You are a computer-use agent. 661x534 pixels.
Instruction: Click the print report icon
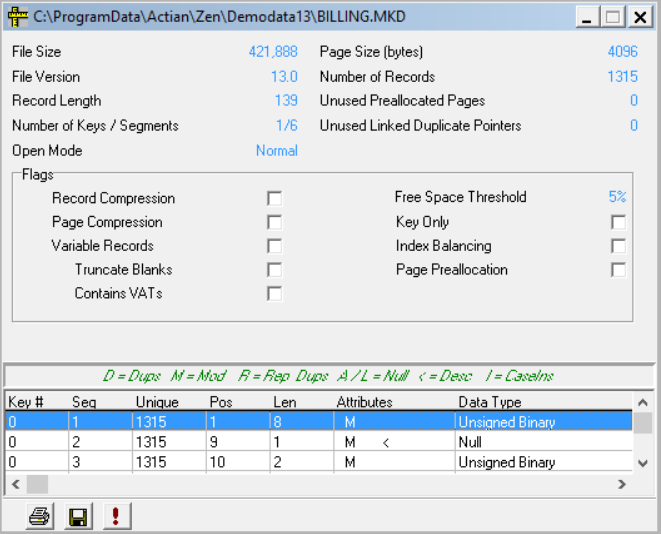(x=40, y=516)
